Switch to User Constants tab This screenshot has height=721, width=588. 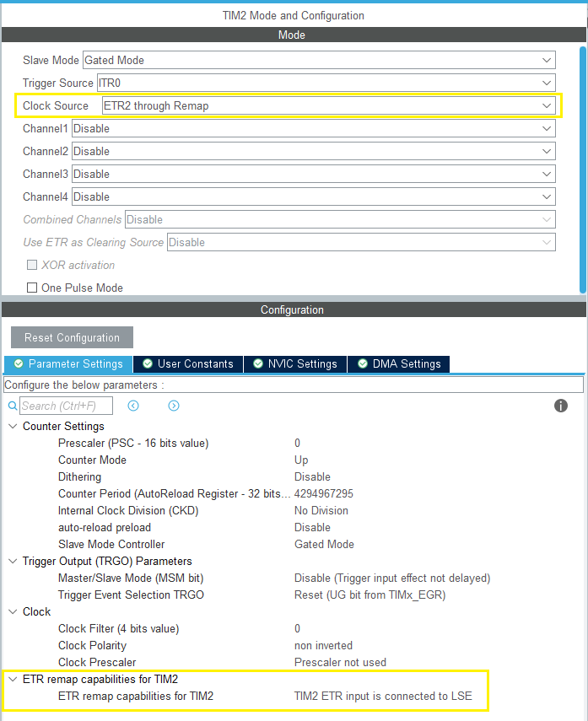(188, 363)
